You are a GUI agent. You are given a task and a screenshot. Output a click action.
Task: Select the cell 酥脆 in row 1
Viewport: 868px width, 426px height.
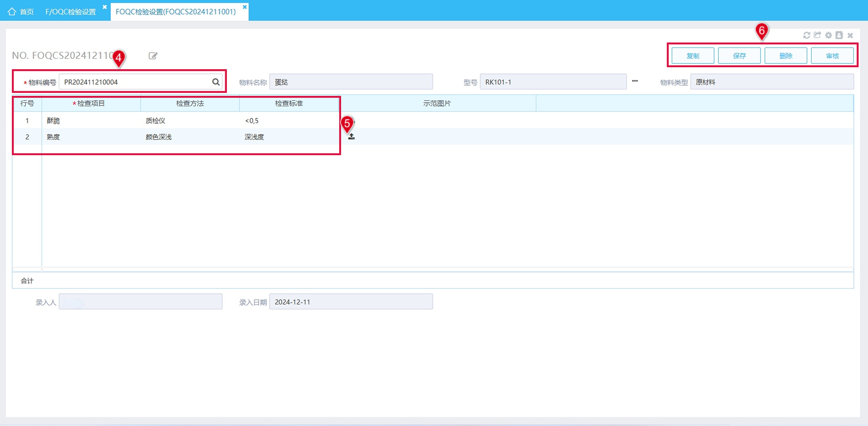pyautogui.click(x=91, y=120)
